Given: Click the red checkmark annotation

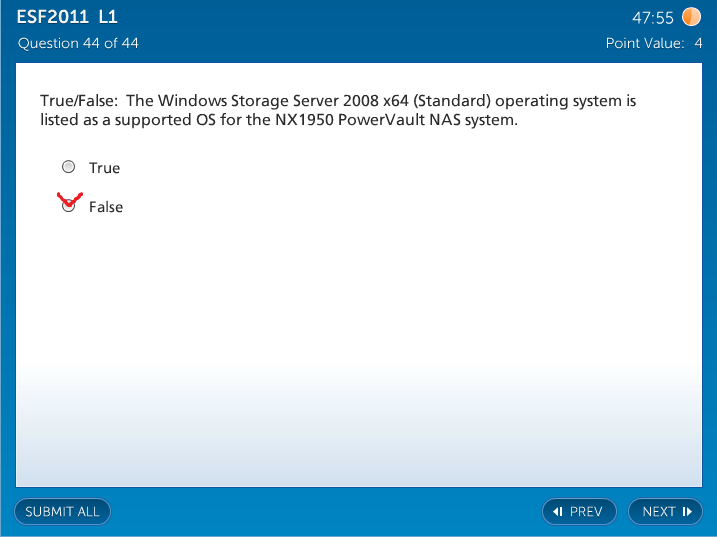Looking at the screenshot, I should [x=68, y=197].
